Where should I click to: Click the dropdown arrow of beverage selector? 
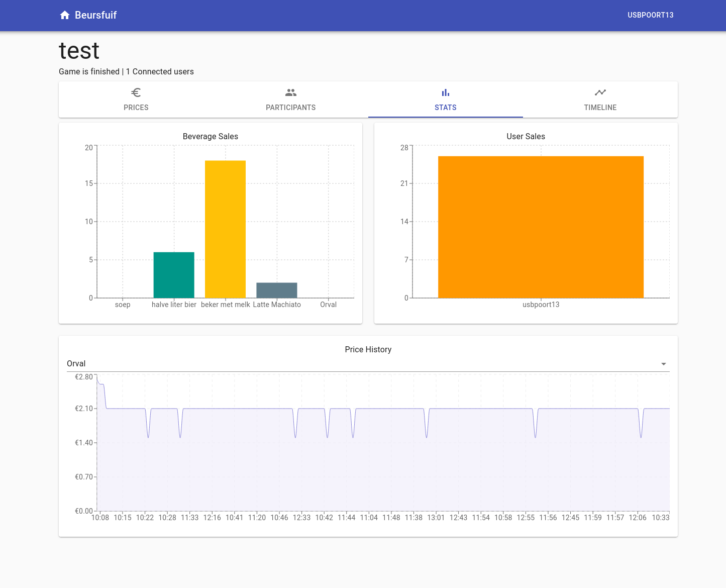coord(664,364)
